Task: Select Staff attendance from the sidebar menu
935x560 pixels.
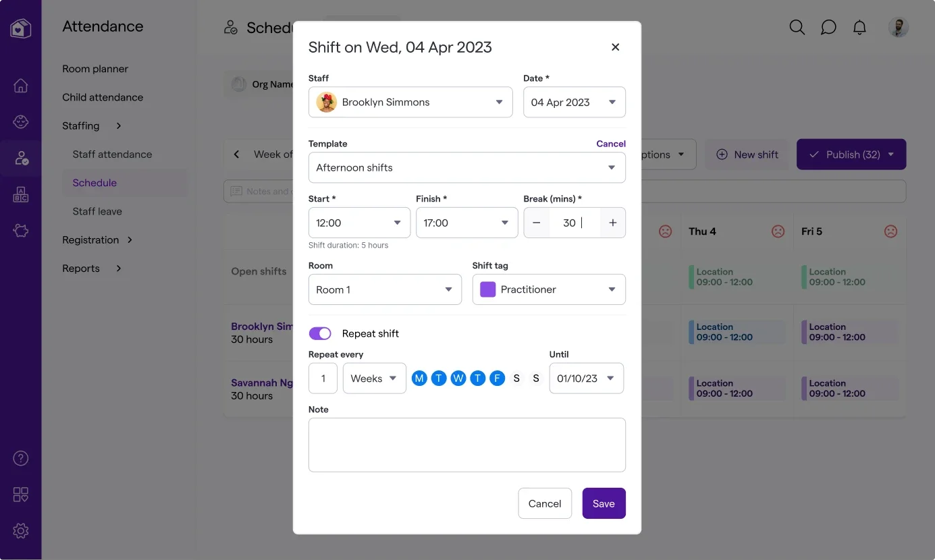Action: tap(112, 154)
